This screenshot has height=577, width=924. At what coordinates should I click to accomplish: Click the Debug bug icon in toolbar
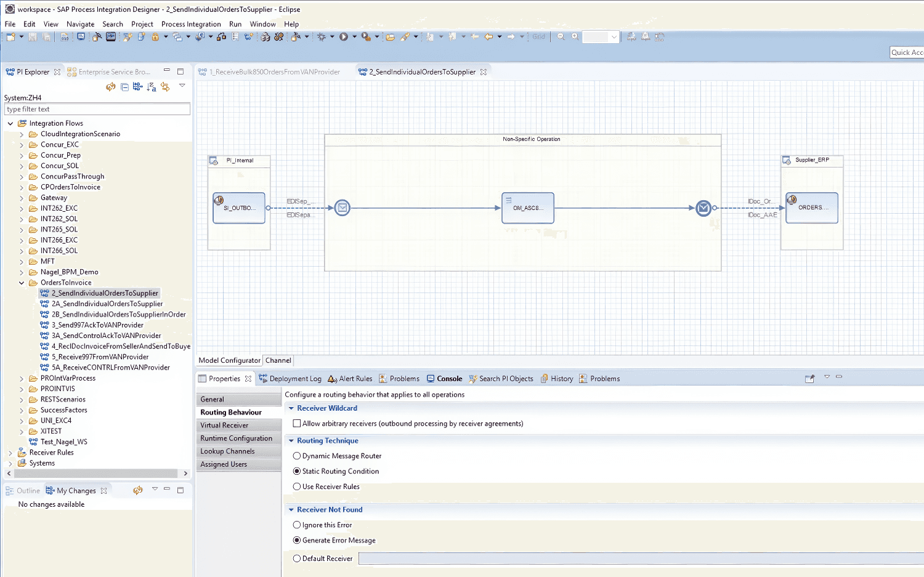(x=322, y=37)
